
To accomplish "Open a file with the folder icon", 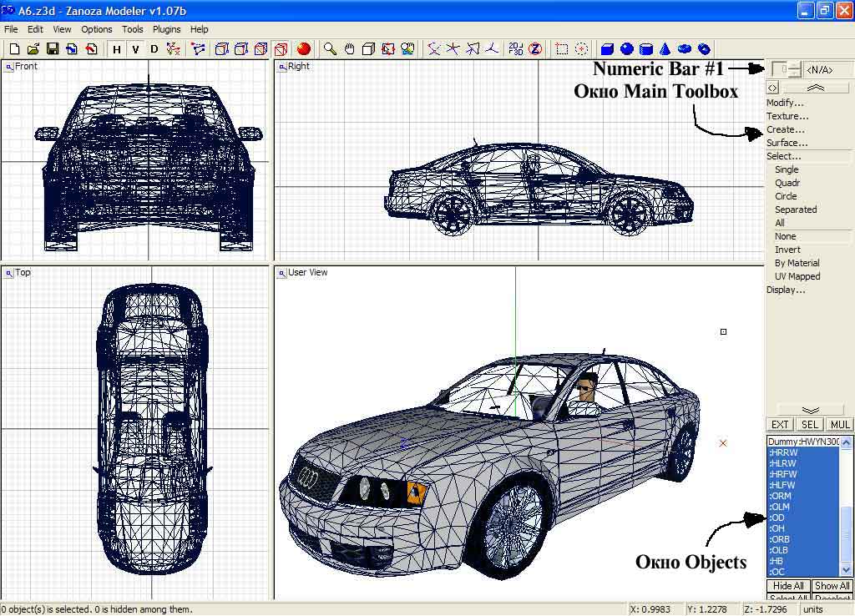I will point(33,49).
